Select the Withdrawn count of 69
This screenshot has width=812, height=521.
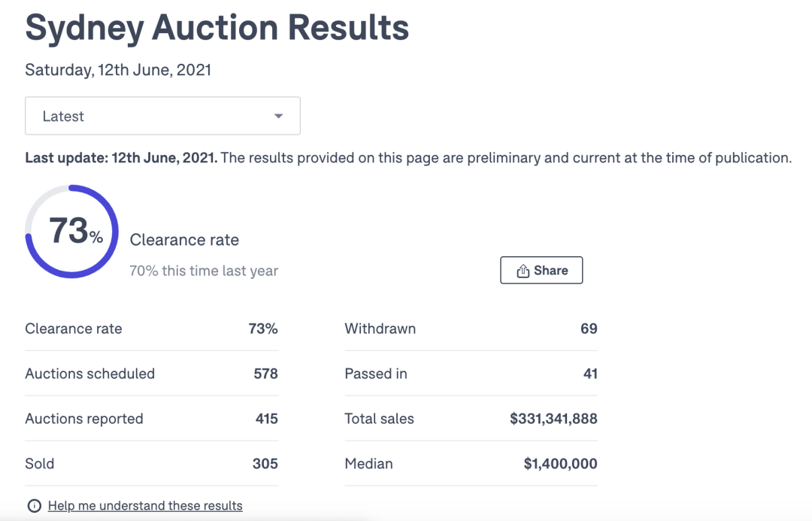[x=589, y=329]
